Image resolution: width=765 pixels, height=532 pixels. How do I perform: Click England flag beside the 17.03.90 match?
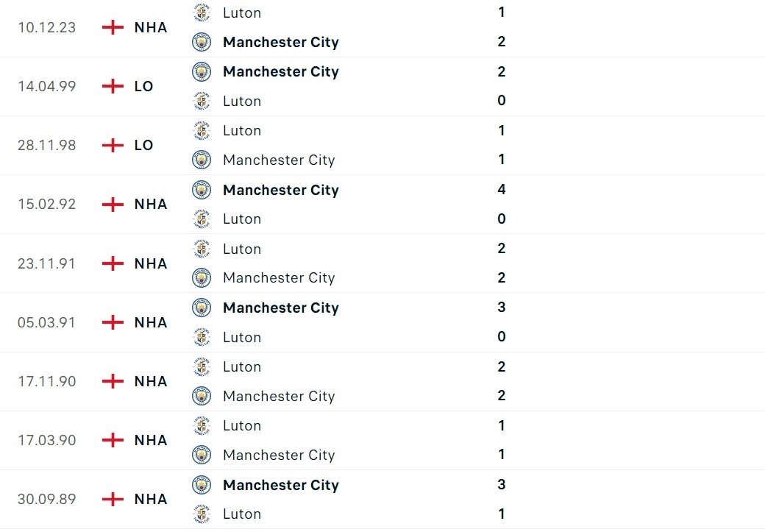pyautogui.click(x=113, y=440)
